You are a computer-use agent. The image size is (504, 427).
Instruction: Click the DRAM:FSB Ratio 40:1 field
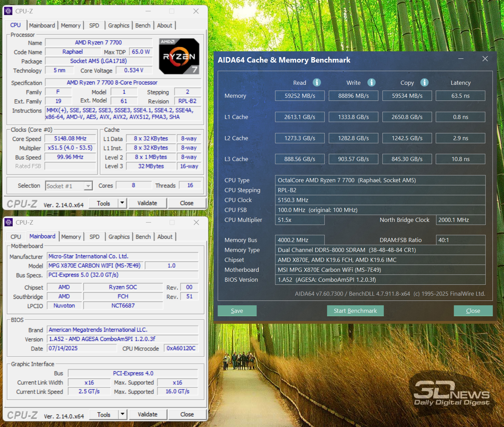point(461,240)
